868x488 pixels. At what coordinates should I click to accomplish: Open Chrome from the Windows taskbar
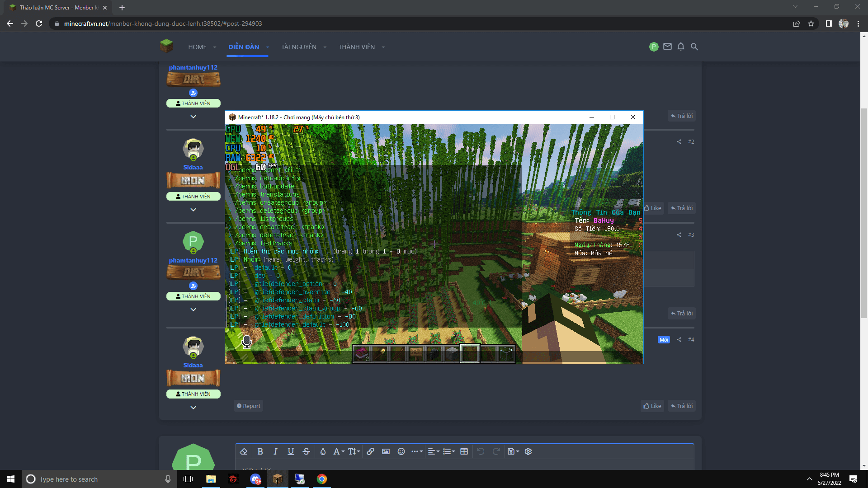[321, 479]
